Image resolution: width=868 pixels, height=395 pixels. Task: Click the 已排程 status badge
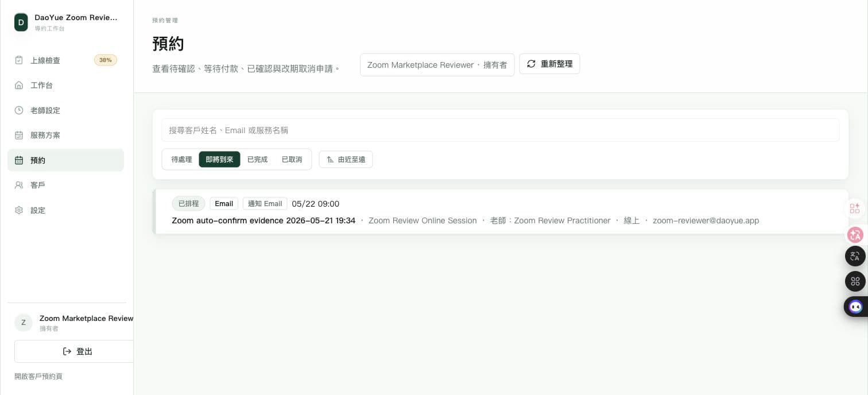188,204
